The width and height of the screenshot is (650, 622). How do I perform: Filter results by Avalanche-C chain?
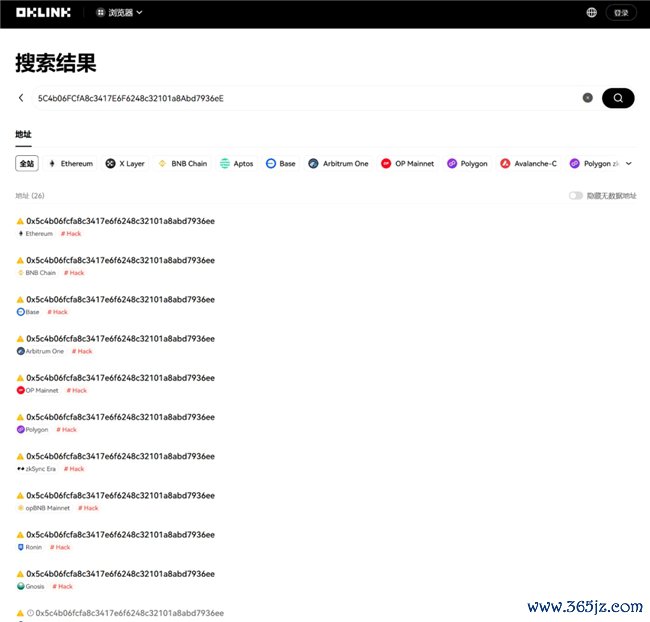coord(529,163)
